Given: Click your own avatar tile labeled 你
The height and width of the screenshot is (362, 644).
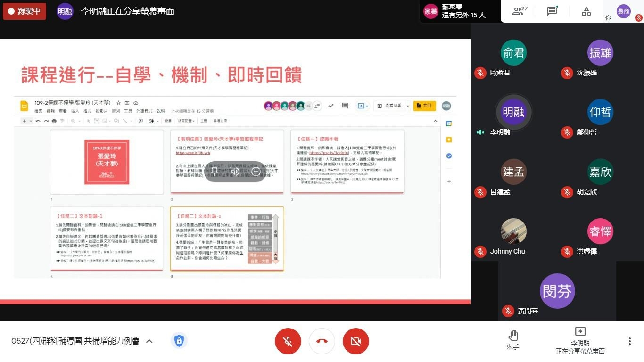Looking at the screenshot, I should [624, 11].
